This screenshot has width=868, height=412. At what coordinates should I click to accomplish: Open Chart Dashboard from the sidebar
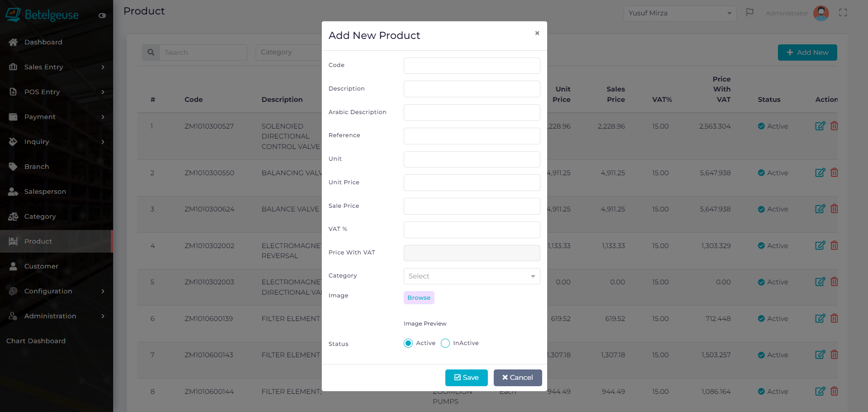click(36, 340)
